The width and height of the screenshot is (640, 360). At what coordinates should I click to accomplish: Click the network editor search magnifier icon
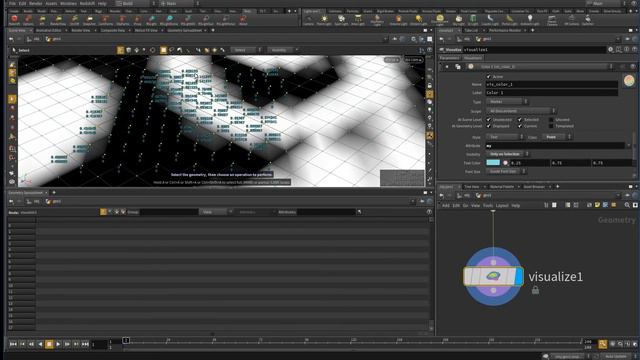coord(627,205)
